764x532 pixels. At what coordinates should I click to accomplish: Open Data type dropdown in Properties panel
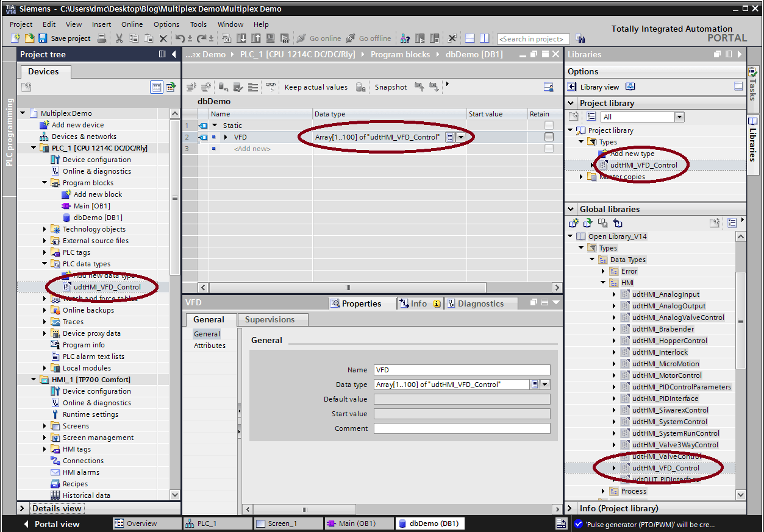(545, 385)
